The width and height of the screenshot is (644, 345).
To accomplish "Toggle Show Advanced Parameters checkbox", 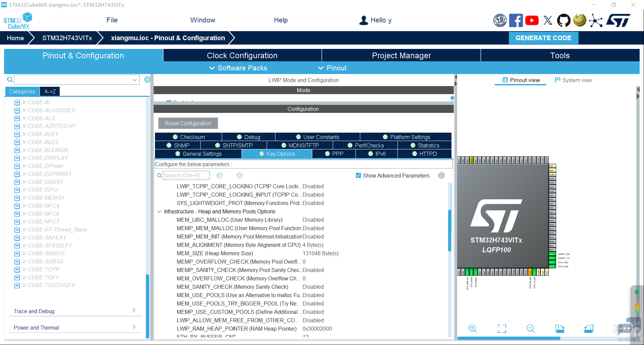I will point(358,176).
